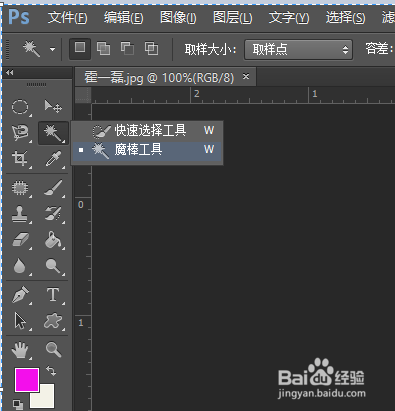Open the magenta foreground color picker
This screenshot has width=395, height=411.
(x=27, y=380)
